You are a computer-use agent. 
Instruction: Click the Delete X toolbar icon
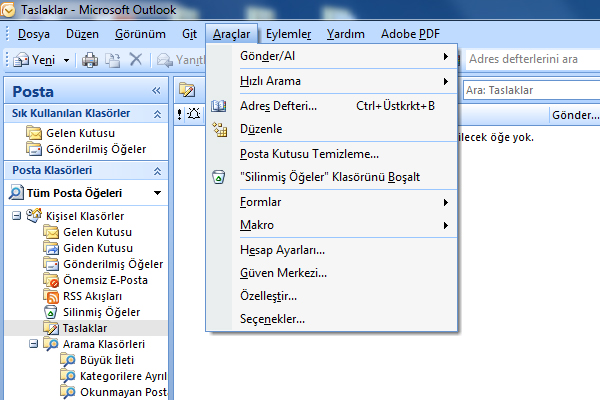(135, 59)
